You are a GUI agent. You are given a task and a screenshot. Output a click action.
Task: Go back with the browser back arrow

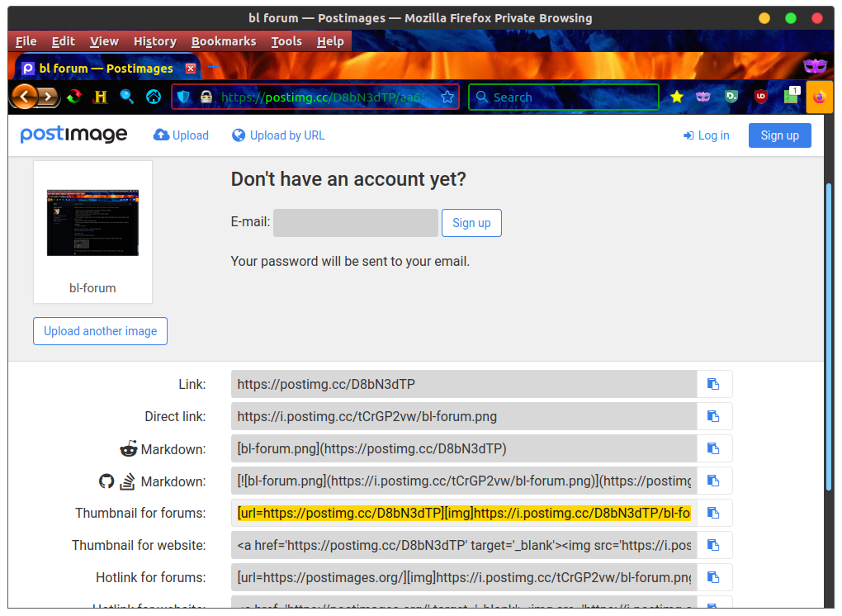(25, 97)
